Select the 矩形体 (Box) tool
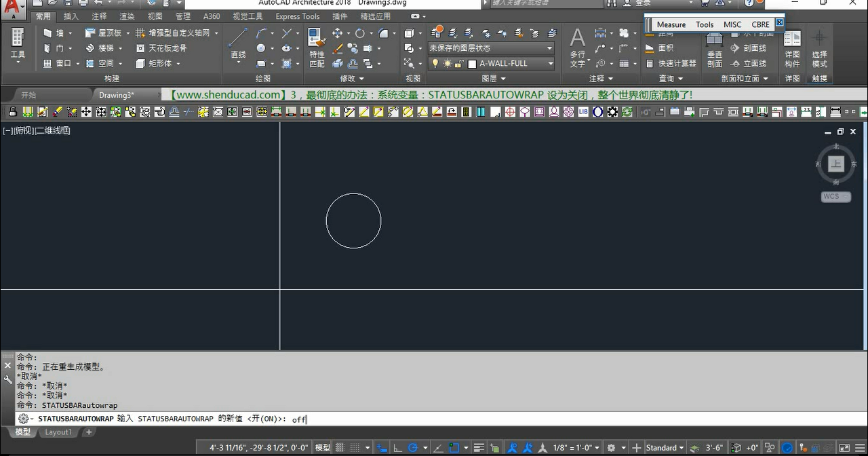 pyautogui.click(x=154, y=63)
